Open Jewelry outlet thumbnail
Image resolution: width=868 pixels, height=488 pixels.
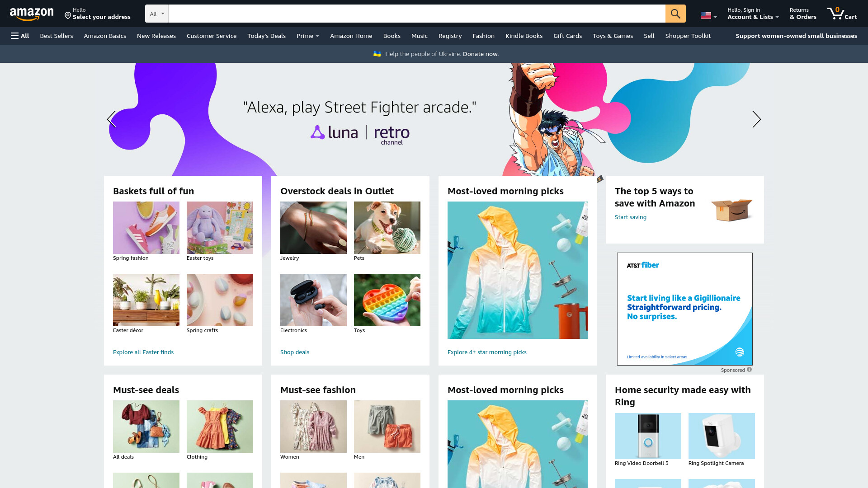tap(313, 228)
